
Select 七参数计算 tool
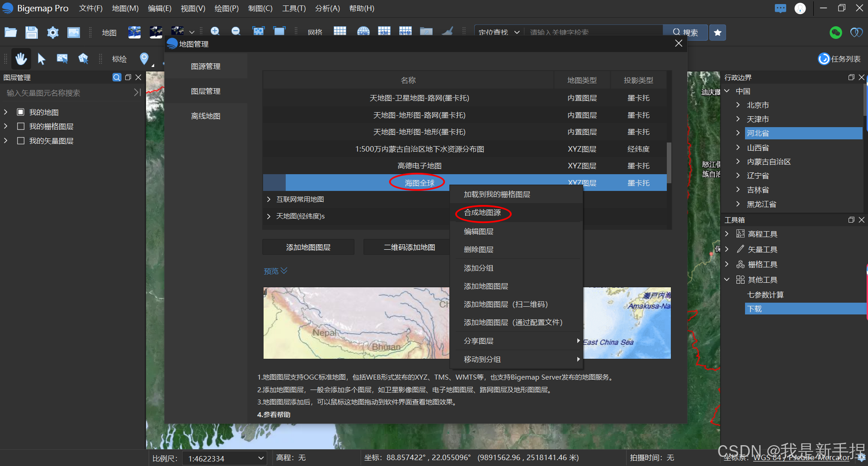point(765,295)
